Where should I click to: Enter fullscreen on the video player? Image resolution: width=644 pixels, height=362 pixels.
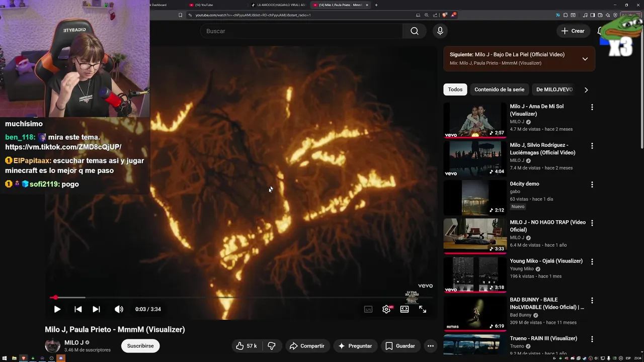423,309
